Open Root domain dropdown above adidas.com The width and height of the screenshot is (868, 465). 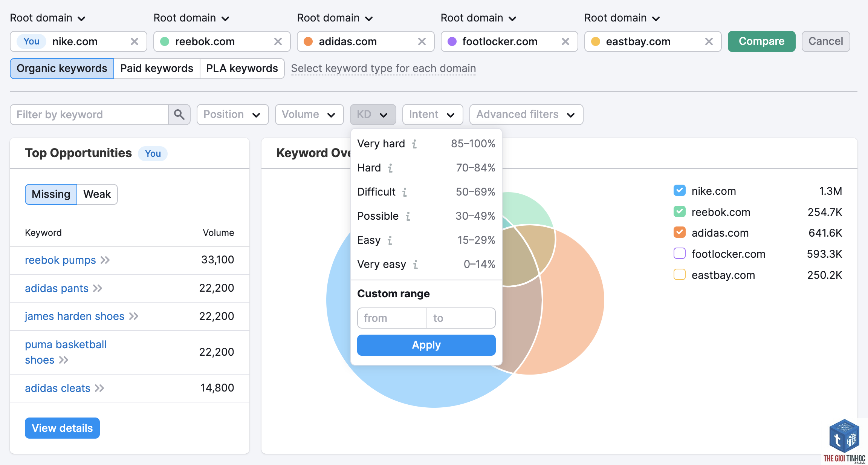click(335, 18)
